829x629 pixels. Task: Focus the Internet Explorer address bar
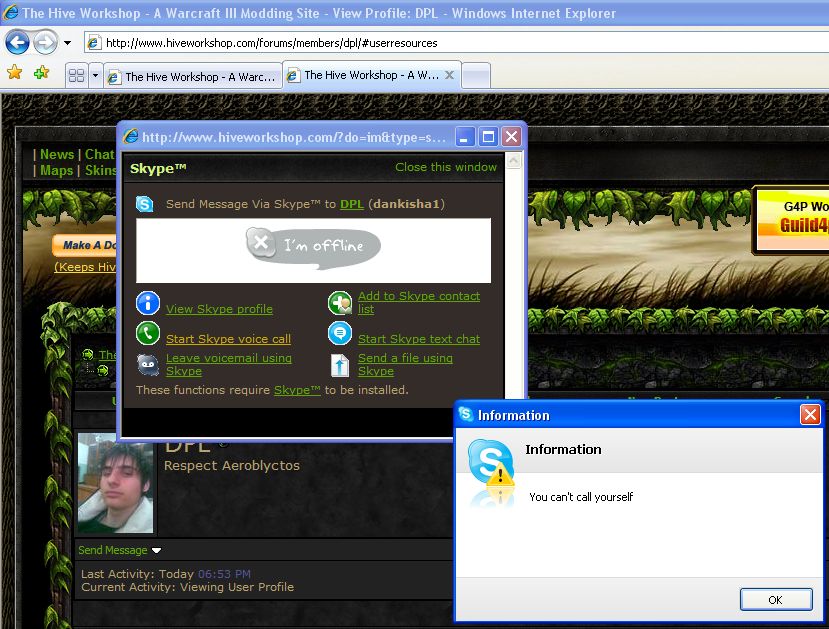coord(457,43)
